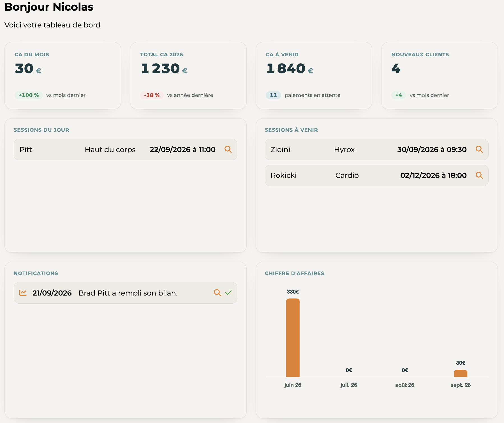Open Rokicki Cardio session magnifier icon
The width and height of the screenshot is (504, 423).
click(479, 175)
